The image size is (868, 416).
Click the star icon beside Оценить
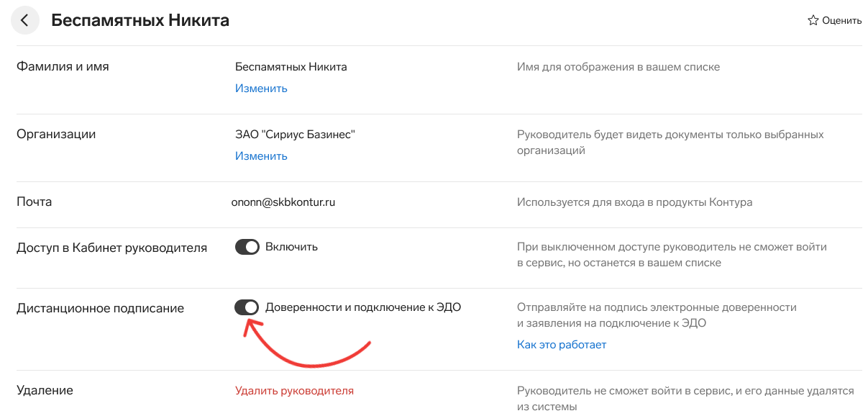tap(813, 20)
